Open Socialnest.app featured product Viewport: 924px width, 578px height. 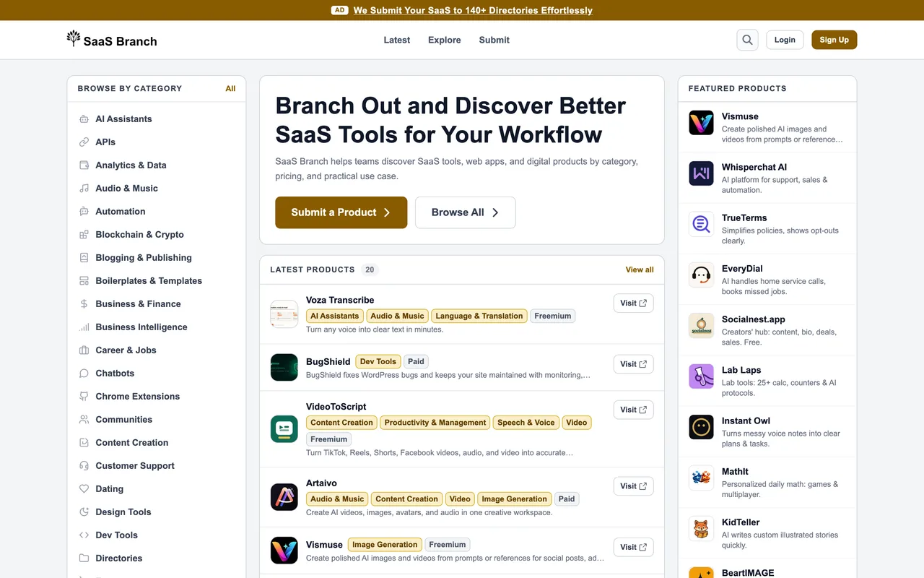point(767,330)
